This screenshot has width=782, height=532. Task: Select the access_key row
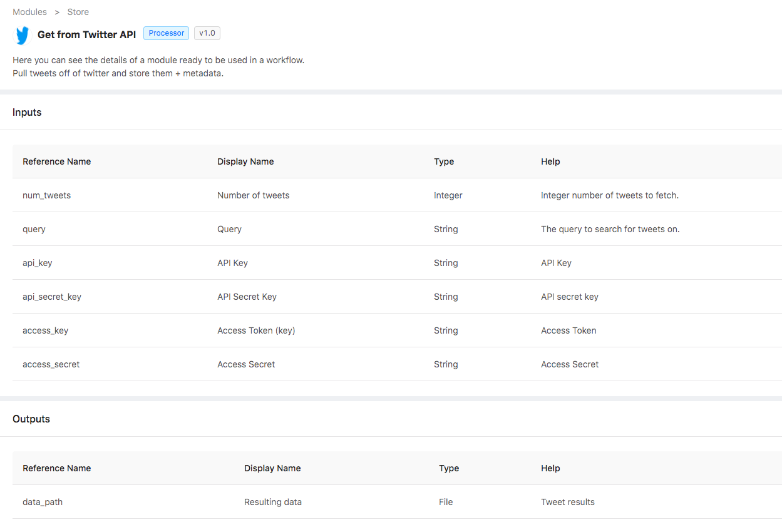(45, 330)
